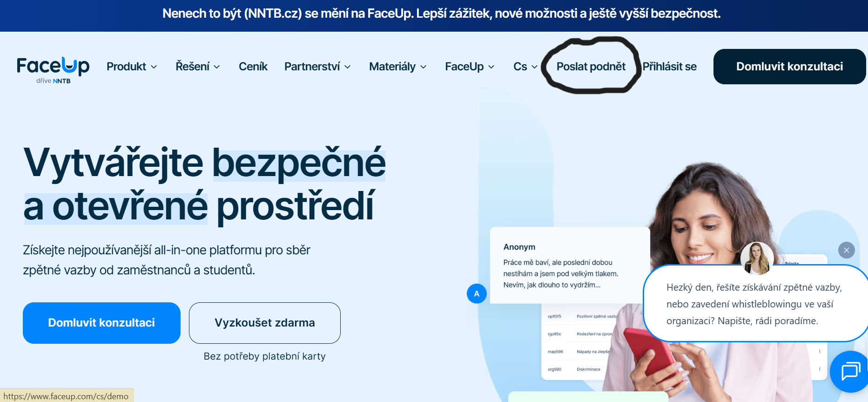The height and width of the screenshot is (402, 868).
Task: Click the top announcement banner about NNTB
Action: click(x=441, y=14)
